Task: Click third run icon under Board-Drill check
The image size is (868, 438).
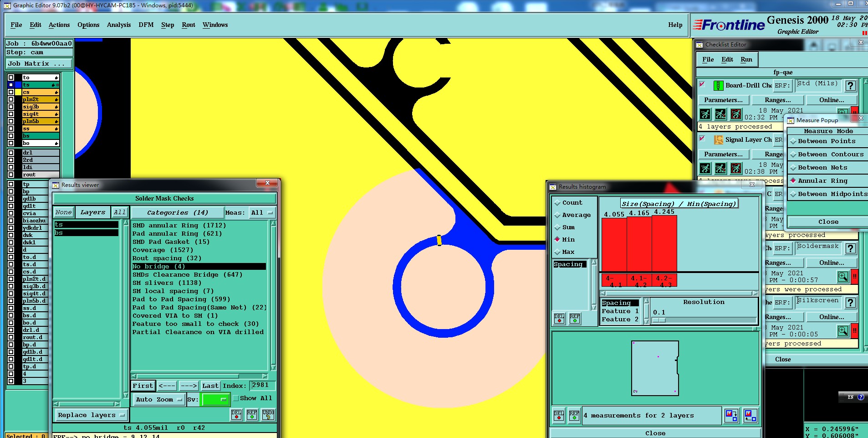Action: [736, 114]
